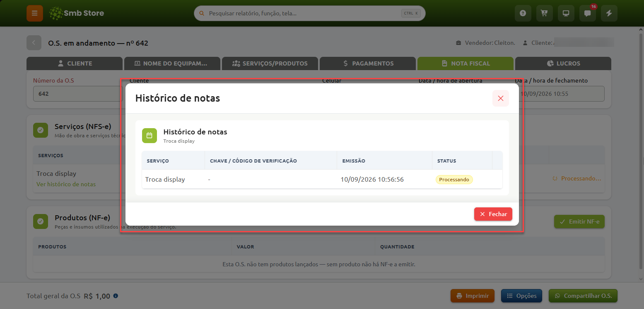644x309 pixels.
Task: Open the Ver histórico de notas link
Action: pyautogui.click(x=66, y=184)
